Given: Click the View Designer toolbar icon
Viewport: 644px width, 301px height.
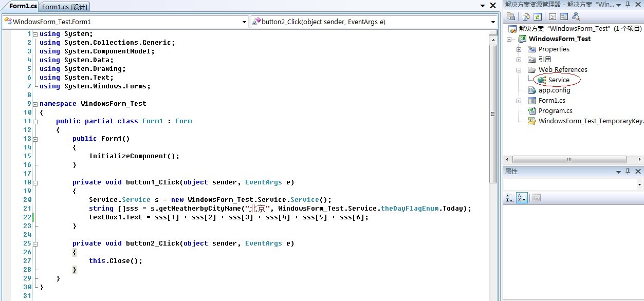Looking at the screenshot, I should click(x=564, y=17).
